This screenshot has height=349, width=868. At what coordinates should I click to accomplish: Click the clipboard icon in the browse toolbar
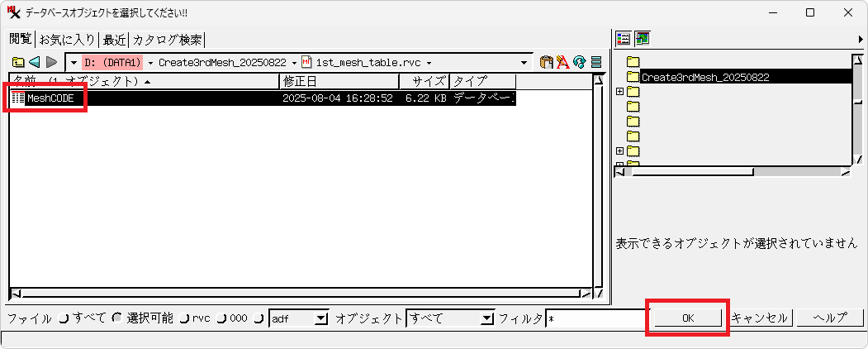click(546, 62)
